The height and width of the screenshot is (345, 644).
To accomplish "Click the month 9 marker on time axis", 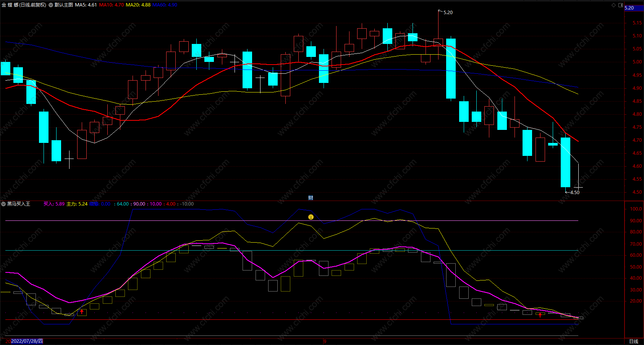I will point(325,341).
